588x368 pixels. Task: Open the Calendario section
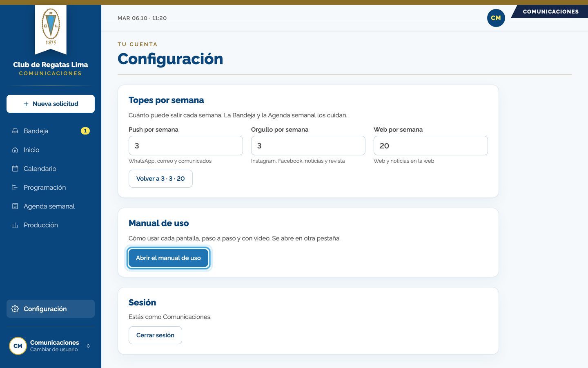[x=51, y=168]
